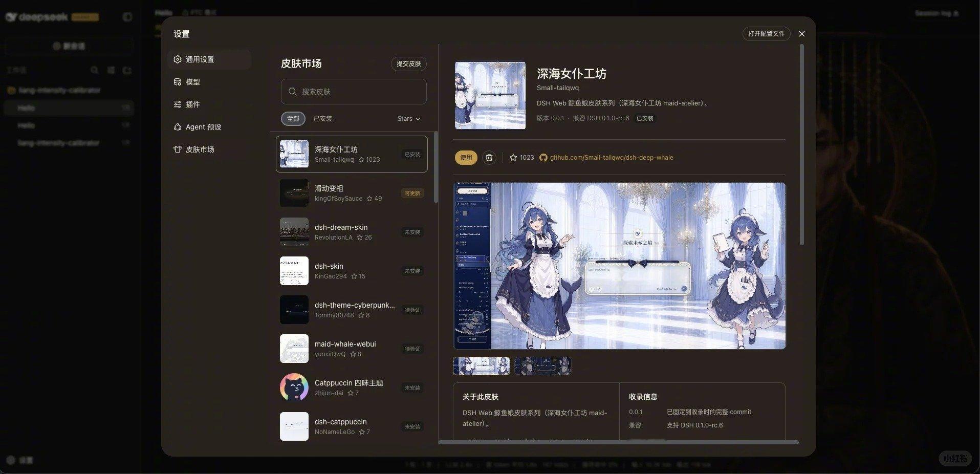
Task: Close the 设置 dialog with X
Action: [802, 34]
